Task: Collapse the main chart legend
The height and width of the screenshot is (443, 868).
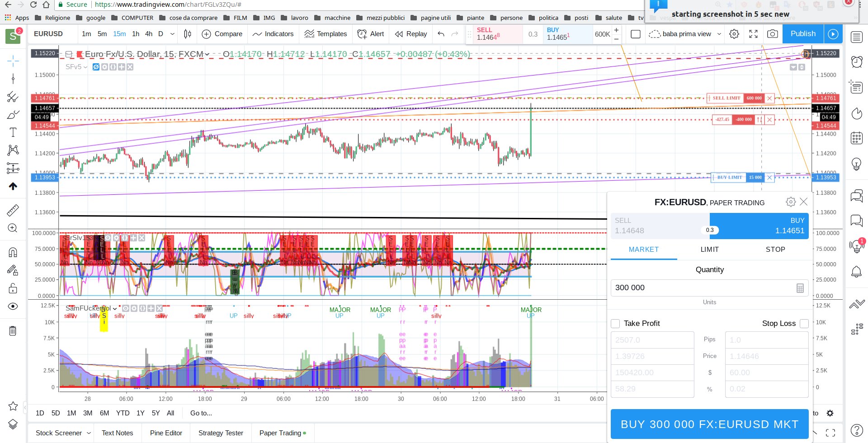Action: point(69,54)
